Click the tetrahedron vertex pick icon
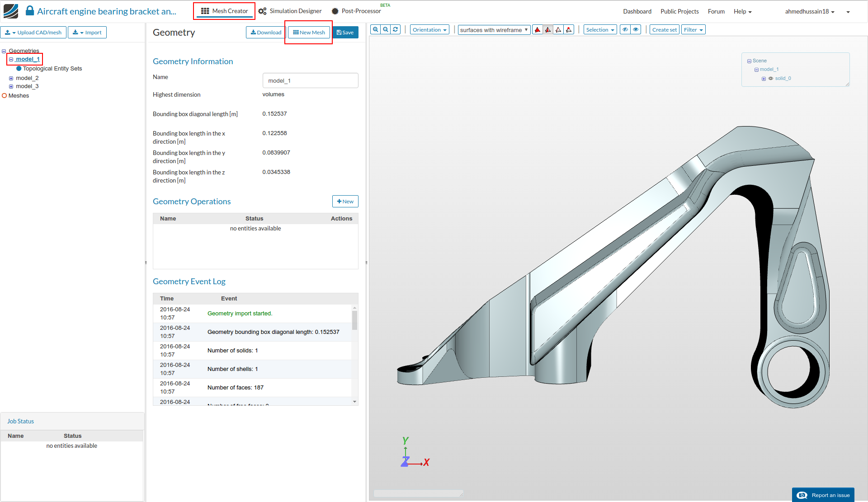Image resolution: width=868 pixels, height=502 pixels. (x=569, y=30)
